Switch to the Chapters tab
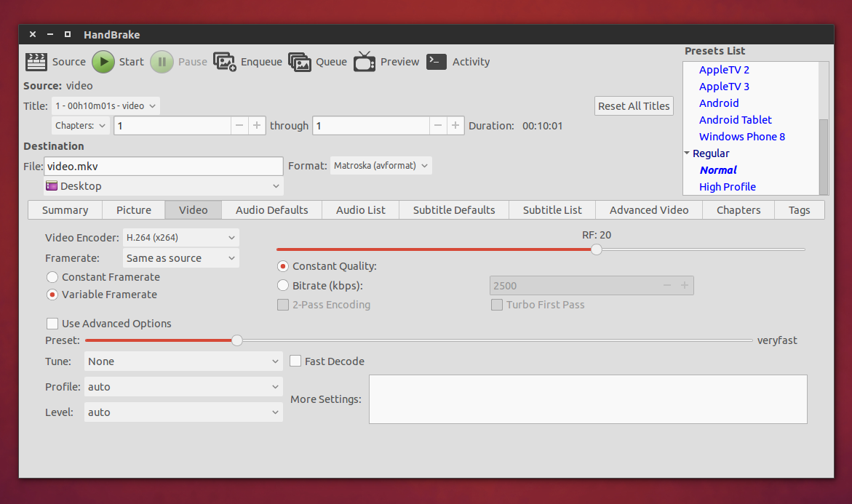This screenshot has width=852, height=504. point(738,210)
